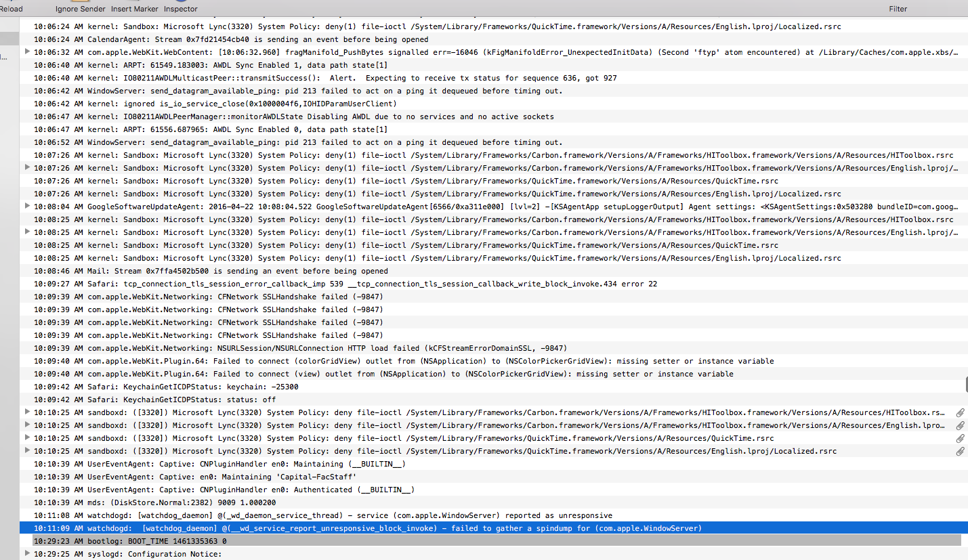968x560 pixels.
Task: Select kernel AWDL Sync Enabled 0 row
Action: tap(494, 129)
